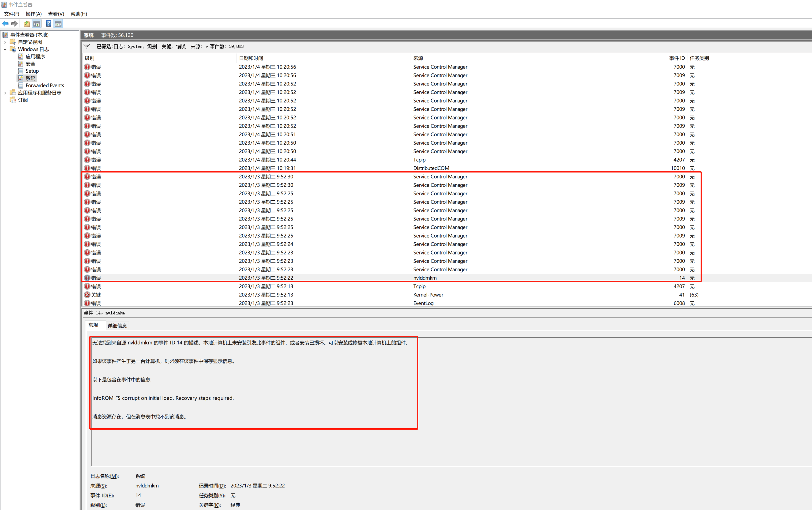Viewport: 812px width, 510px height.
Task: Open the 操作(A) menu
Action: click(x=33, y=14)
